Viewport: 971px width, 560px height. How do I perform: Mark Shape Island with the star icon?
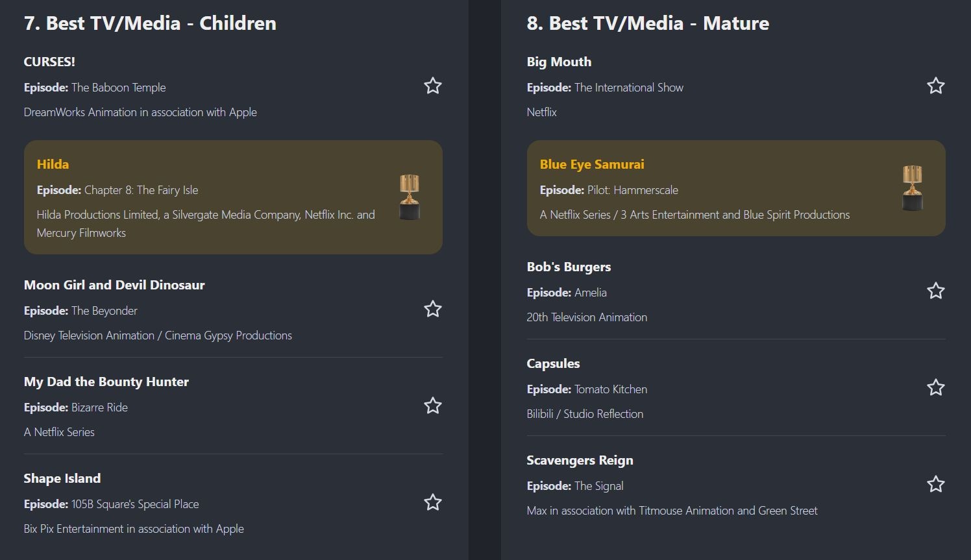(x=433, y=502)
